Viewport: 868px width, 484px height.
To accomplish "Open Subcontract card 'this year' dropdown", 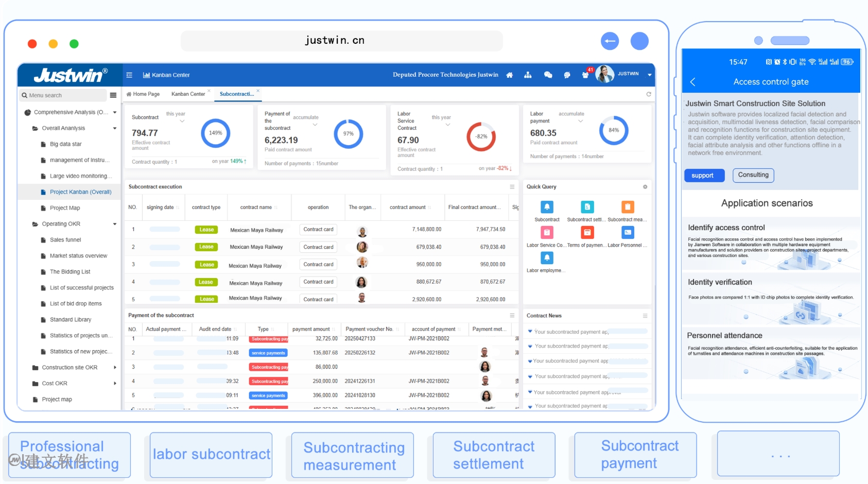I will (182, 121).
